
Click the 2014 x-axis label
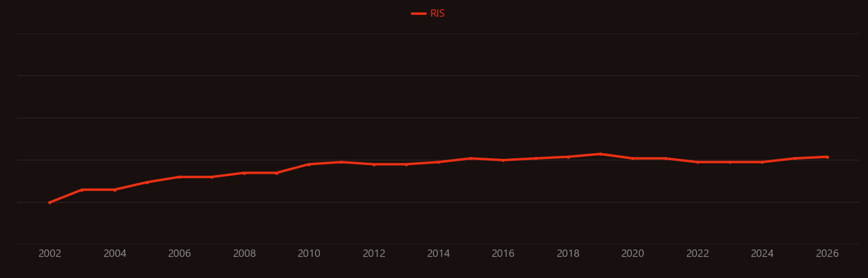[x=438, y=254]
